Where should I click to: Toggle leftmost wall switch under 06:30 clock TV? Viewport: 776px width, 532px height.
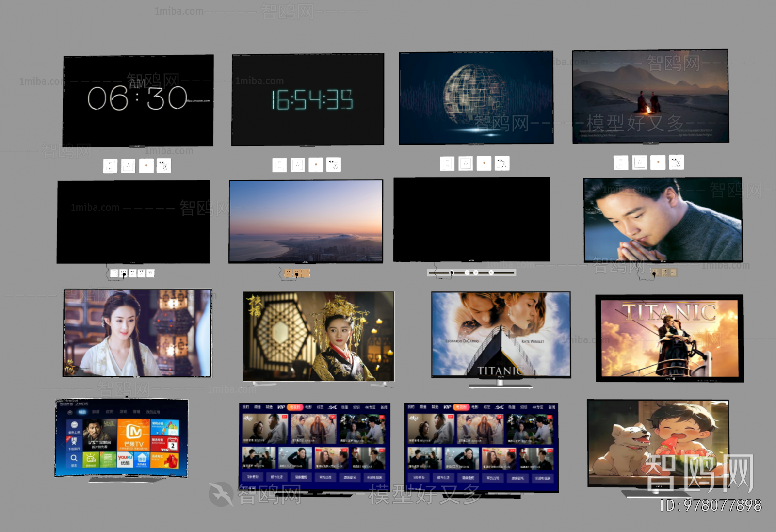click(x=110, y=166)
